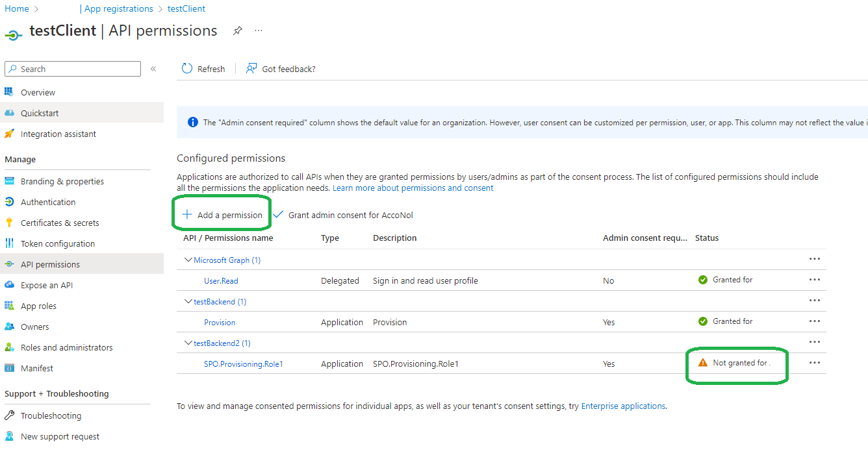Click the Expose an API cloud icon
This screenshot has width=868, height=457.
pos(9,285)
